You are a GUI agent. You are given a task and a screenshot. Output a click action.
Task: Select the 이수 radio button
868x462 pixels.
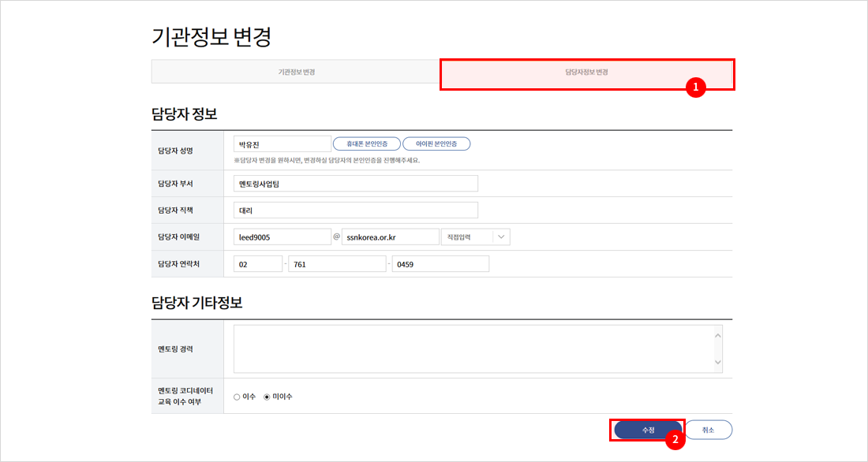tap(237, 397)
